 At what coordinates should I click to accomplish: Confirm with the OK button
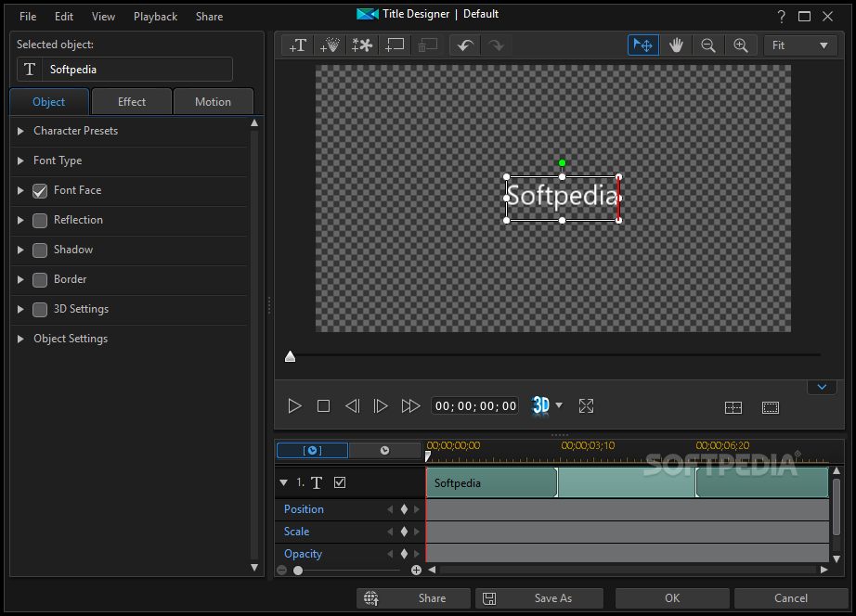[672, 598]
